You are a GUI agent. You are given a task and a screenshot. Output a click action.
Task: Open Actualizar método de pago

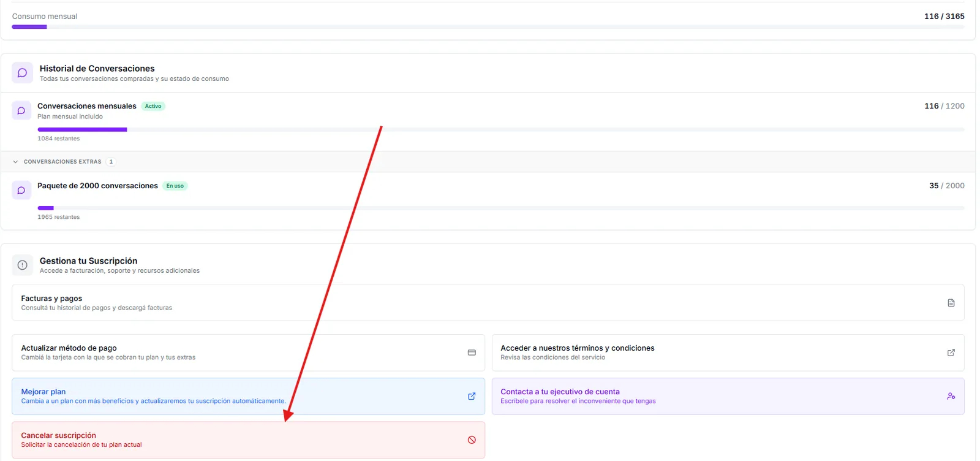click(x=248, y=352)
